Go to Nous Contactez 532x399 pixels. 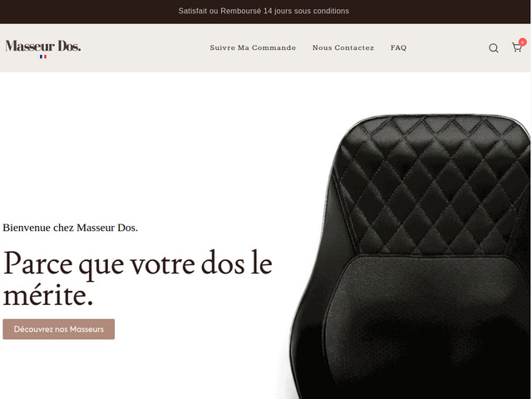(343, 48)
